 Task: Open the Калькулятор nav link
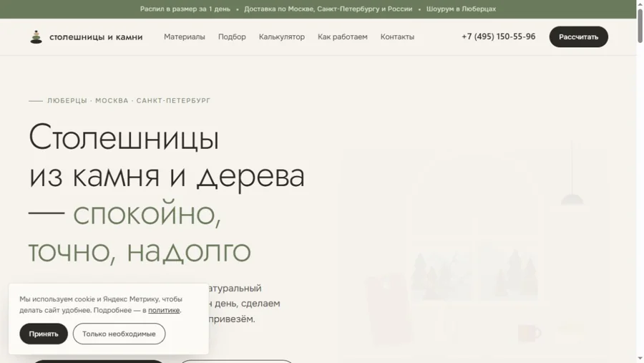282,37
